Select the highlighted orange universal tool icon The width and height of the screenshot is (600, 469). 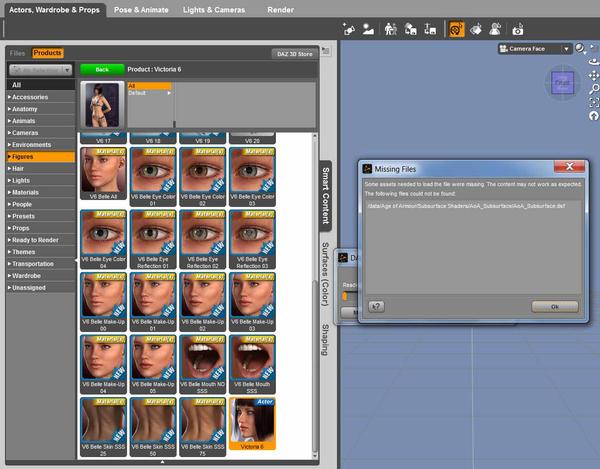(456, 29)
